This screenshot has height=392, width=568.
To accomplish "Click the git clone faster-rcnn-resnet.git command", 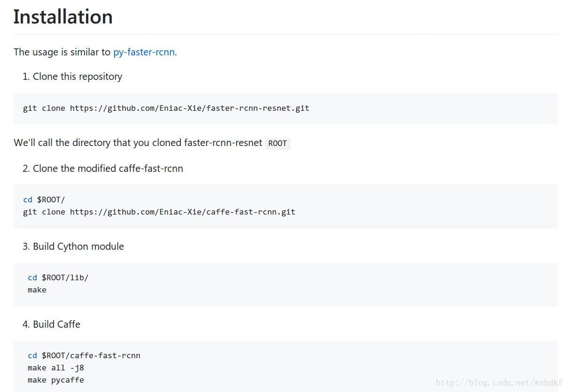I will [166, 108].
